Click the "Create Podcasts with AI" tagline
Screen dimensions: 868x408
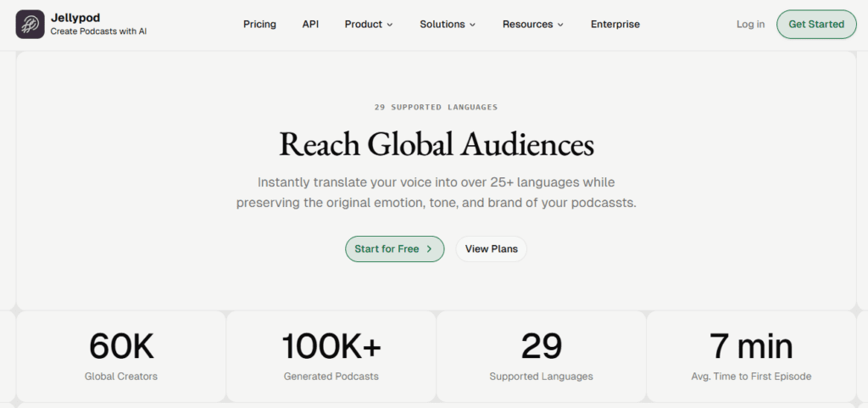pyautogui.click(x=98, y=31)
